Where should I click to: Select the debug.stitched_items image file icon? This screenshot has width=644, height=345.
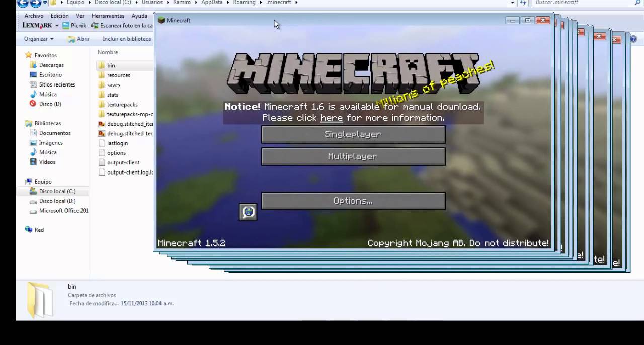pyautogui.click(x=101, y=124)
